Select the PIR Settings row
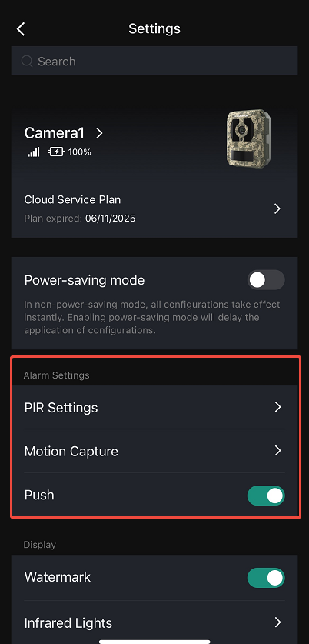This screenshot has width=309, height=644. click(x=154, y=408)
